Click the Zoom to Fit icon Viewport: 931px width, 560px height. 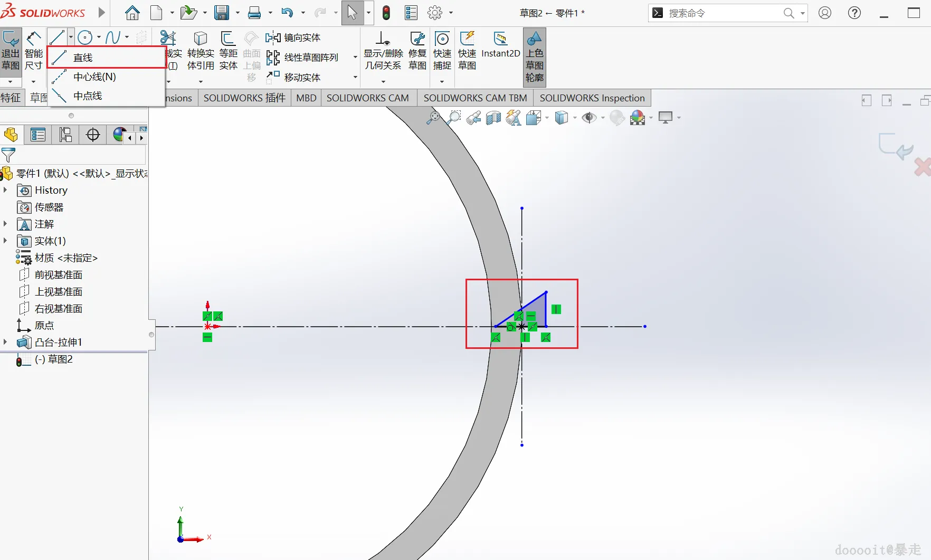click(x=433, y=118)
